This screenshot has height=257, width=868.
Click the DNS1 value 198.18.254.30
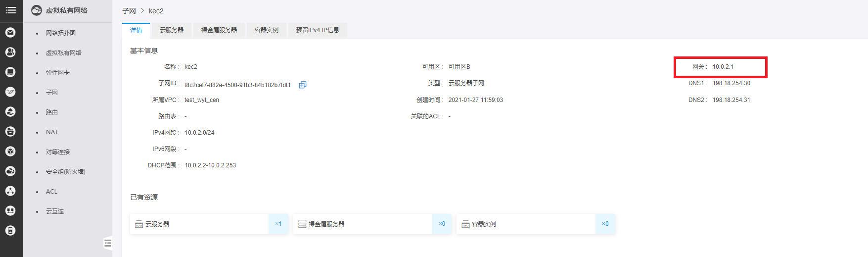(x=731, y=83)
